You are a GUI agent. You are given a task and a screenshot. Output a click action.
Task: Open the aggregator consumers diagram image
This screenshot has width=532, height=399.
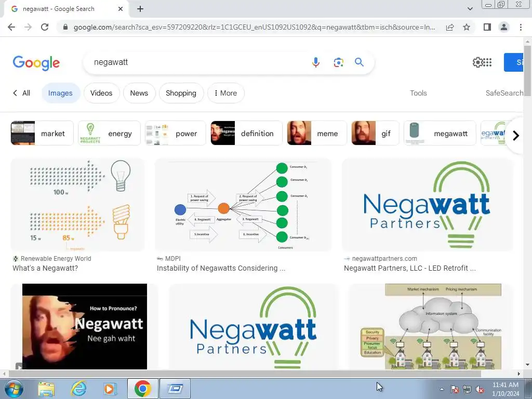coord(243,205)
